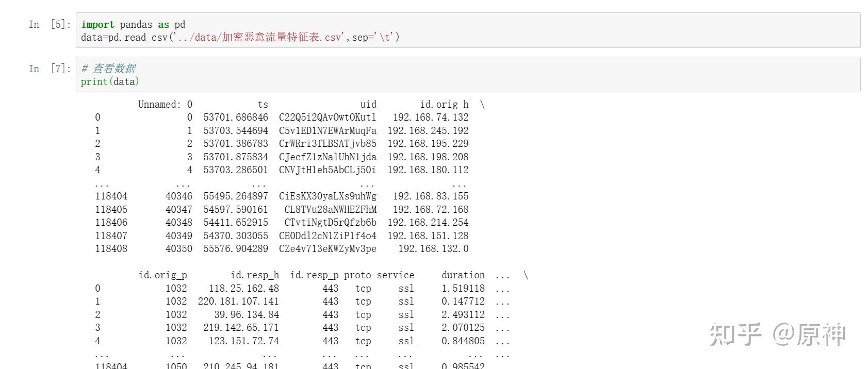The image size is (868, 369).
Task: Click timestamp 54411.652915
Action: coord(236,223)
